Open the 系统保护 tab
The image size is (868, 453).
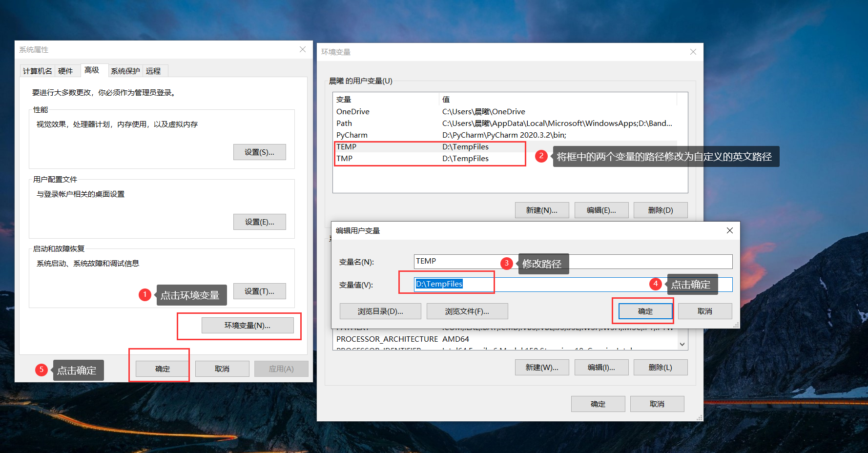[125, 70]
